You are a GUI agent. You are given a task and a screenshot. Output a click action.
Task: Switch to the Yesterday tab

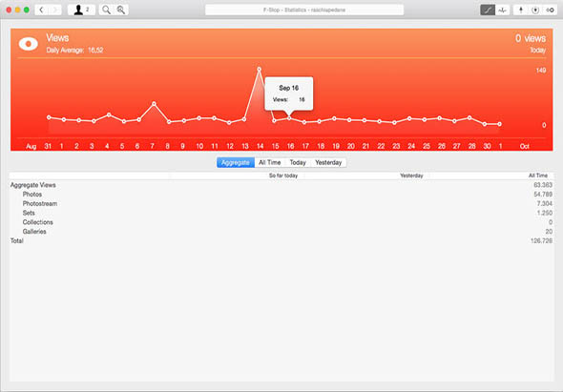click(x=328, y=162)
